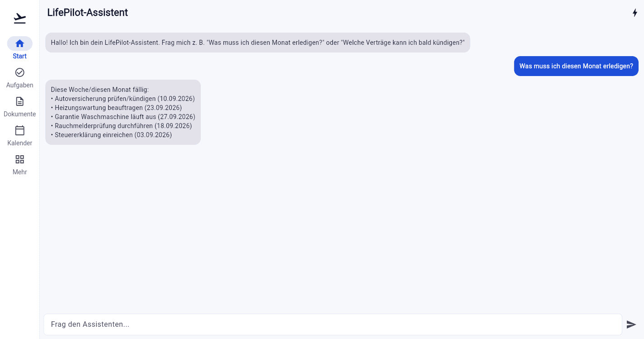The width and height of the screenshot is (644, 339).
Task: Click the LifePilot-Assistent page title
Action: click(x=88, y=13)
